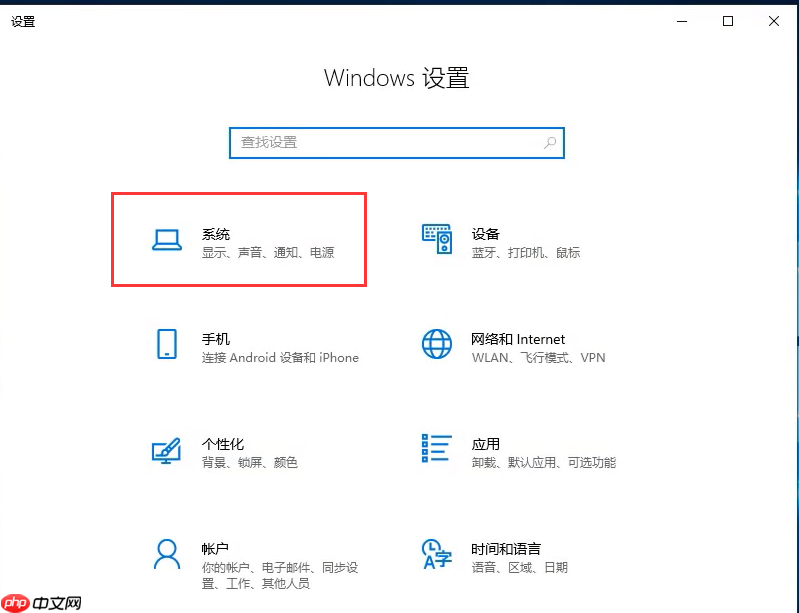Image resolution: width=799 pixels, height=613 pixels.
Task: Open the 帐户 title
Action: pos(215,549)
